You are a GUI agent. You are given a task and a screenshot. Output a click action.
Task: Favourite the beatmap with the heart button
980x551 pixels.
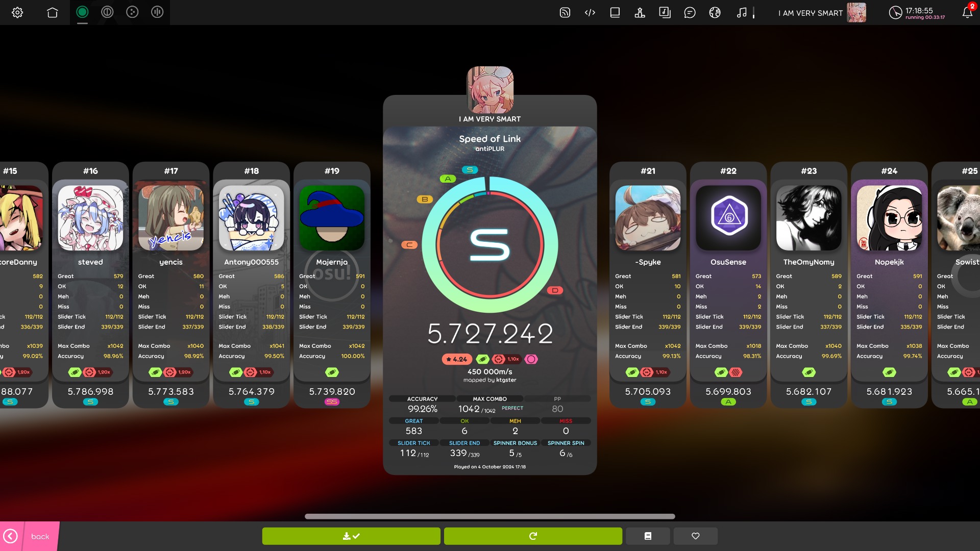[695, 536]
